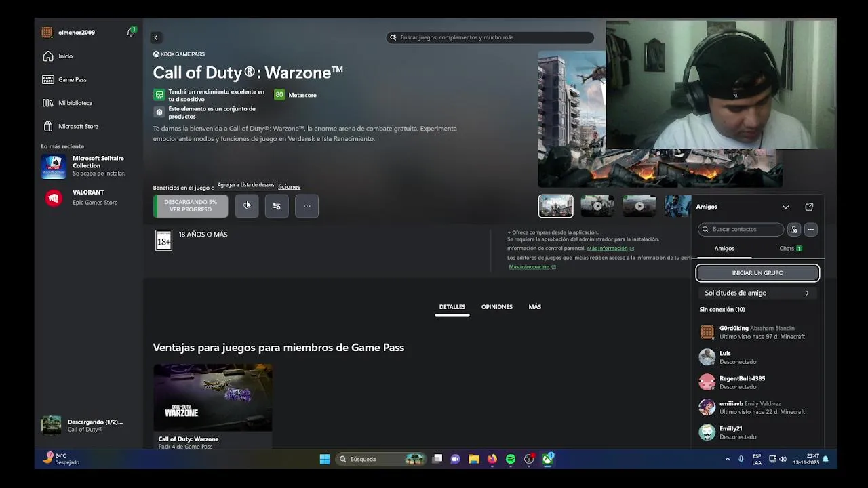Switch to the MÁS tab
This screenshot has width=868, height=488.
click(535, 307)
